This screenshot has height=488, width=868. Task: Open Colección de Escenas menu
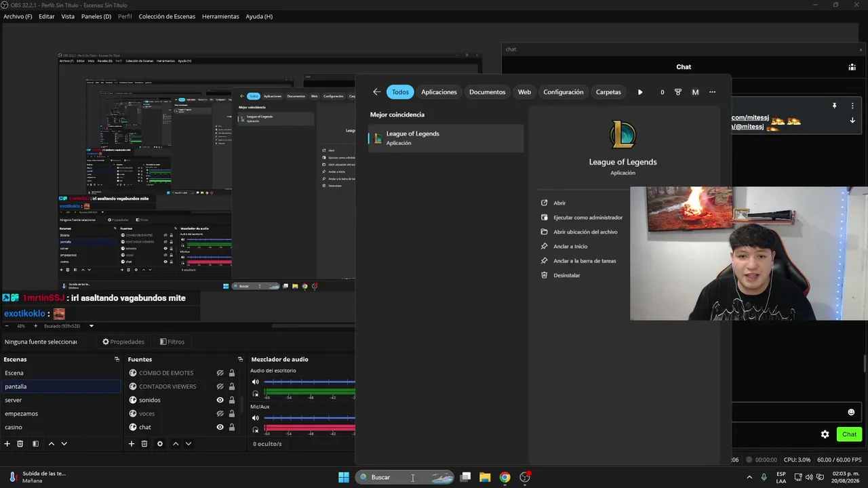[x=167, y=16]
